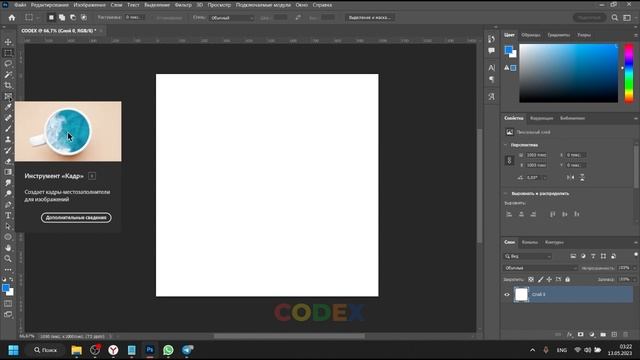640x360 pixels.
Task: Select the Healing Brush tool
Action: click(x=8, y=118)
